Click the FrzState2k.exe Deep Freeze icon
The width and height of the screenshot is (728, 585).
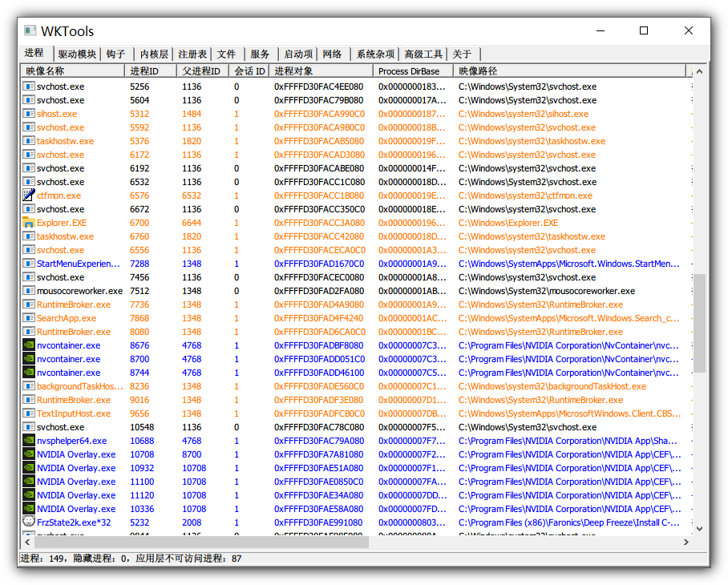point(26,522)
